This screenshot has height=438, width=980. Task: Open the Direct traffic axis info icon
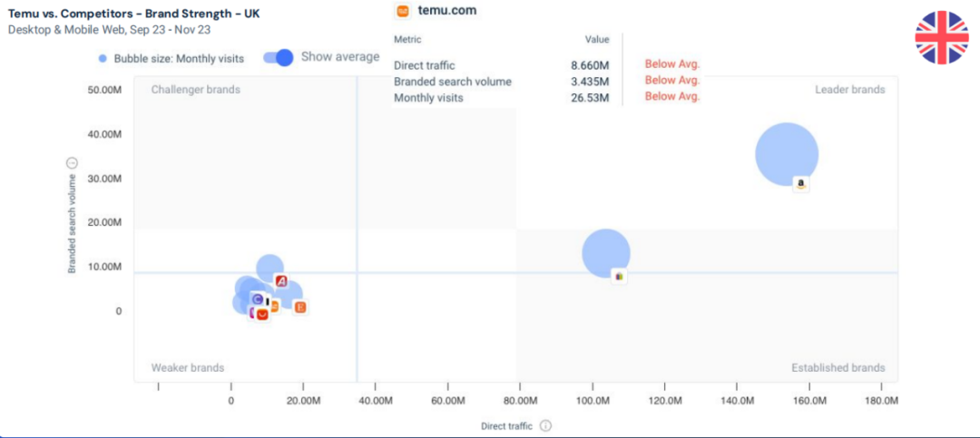545,425
